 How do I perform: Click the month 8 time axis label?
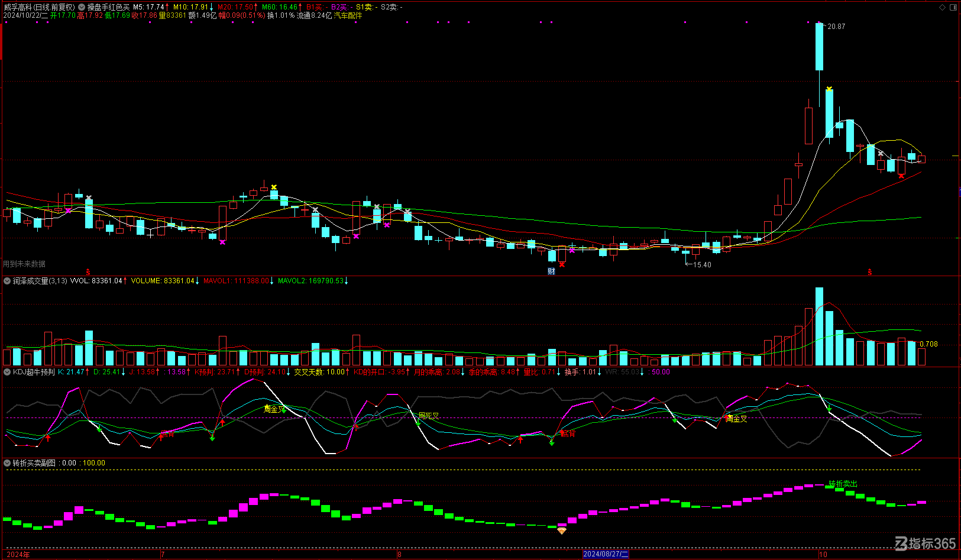pos(399,554)
